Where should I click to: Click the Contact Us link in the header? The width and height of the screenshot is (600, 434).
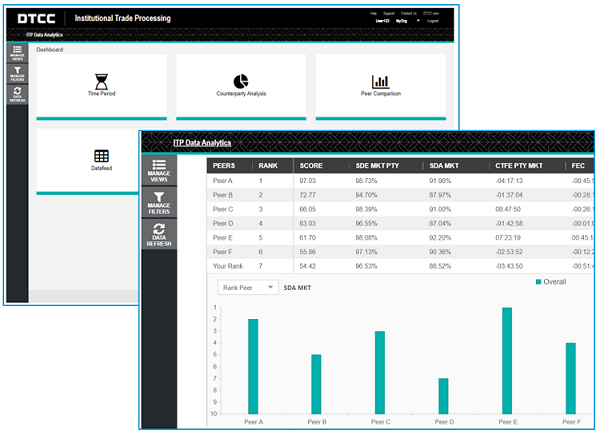[x=409, y=13]
